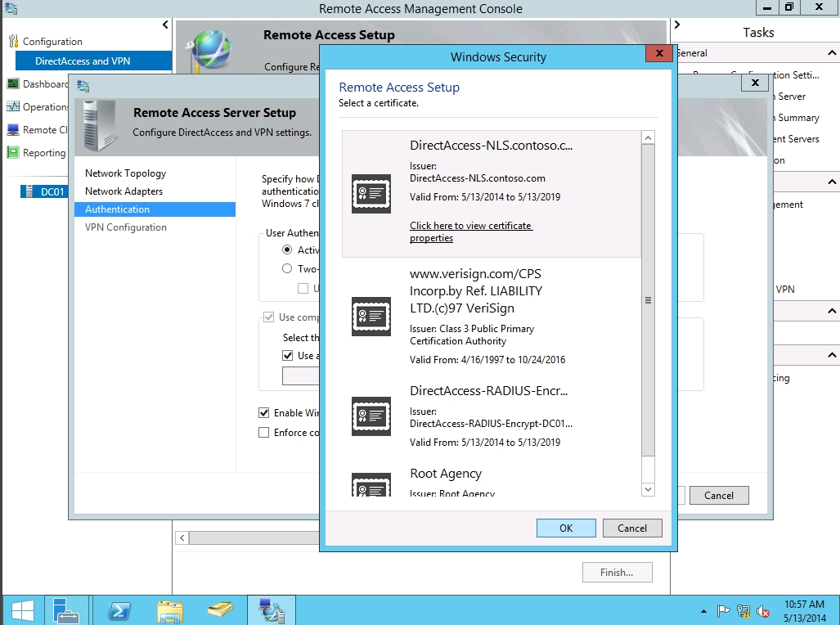Image resolution: width=840 pixels, height=625 pixels.
Task: Open the Action Center flag icon
Action: [x=723, y=610]
